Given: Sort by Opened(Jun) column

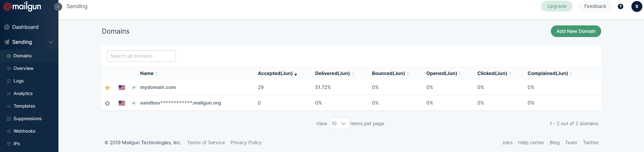Looking at the screenshot, I should (x=443, y=73).
